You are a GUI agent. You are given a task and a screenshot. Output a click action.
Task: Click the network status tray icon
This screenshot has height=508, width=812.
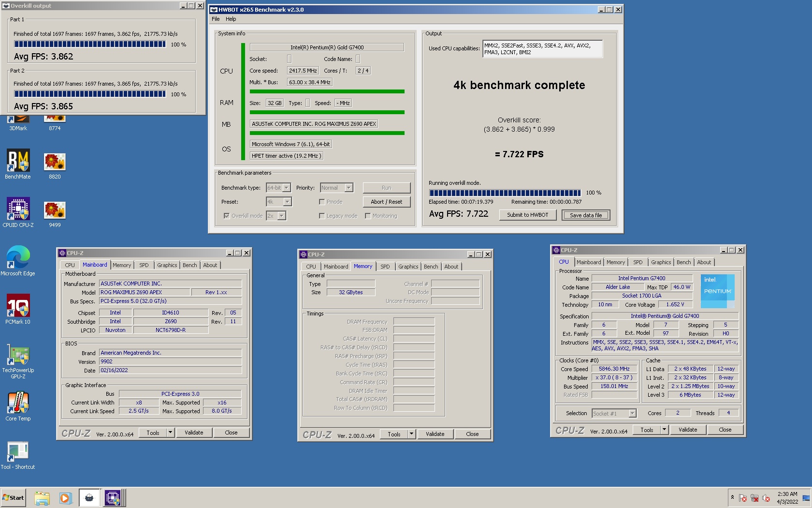754,498
